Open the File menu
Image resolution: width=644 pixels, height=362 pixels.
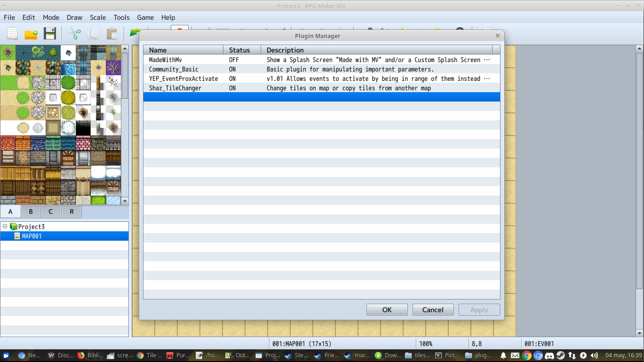coord(9,17)
